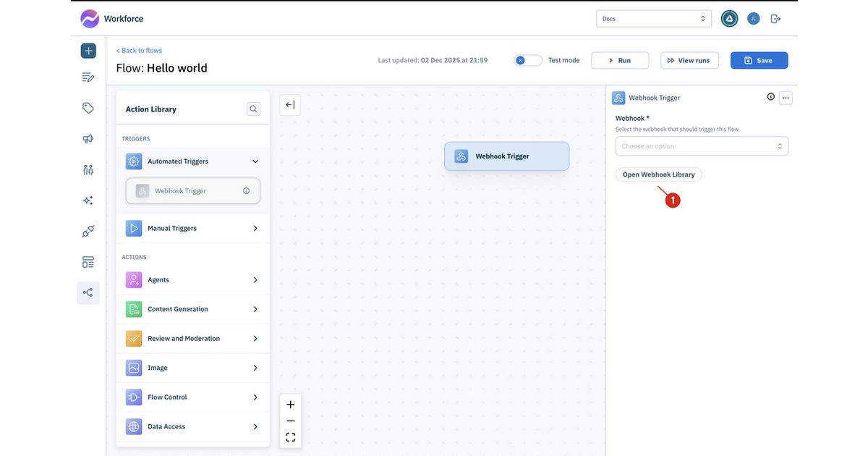Collapse Automated Triggers chevron
Screen dimensions: 868x456
click(255, 161)
